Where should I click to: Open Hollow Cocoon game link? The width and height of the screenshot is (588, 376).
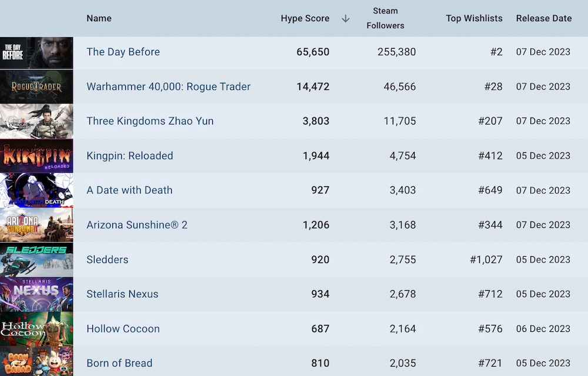pos(123,329)
